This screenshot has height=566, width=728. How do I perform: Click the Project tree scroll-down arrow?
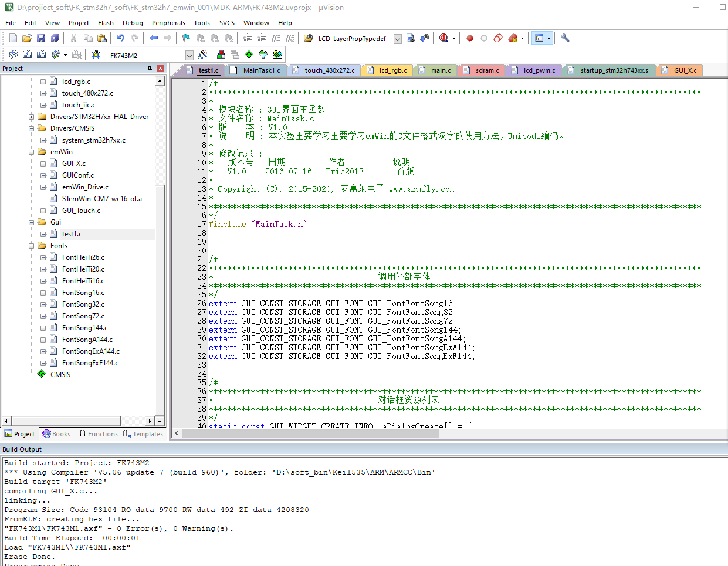[160, 421]
